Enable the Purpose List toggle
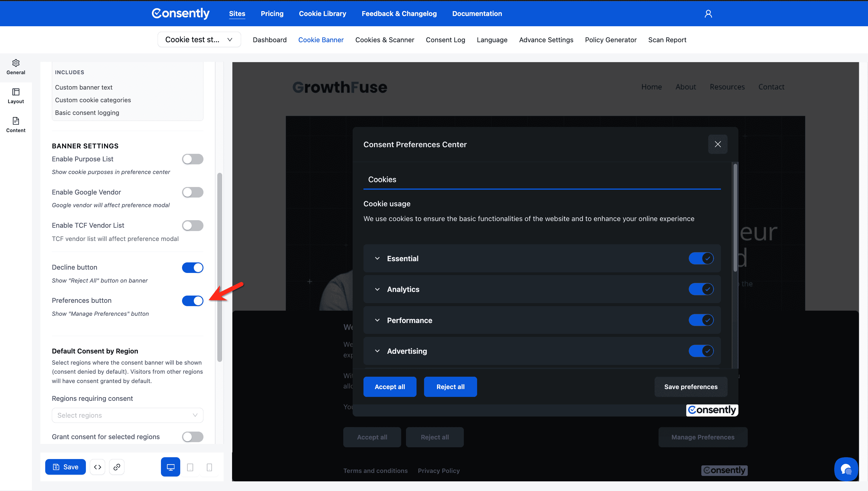Viewport: 868px width, 491px height. tap(192, 159)
